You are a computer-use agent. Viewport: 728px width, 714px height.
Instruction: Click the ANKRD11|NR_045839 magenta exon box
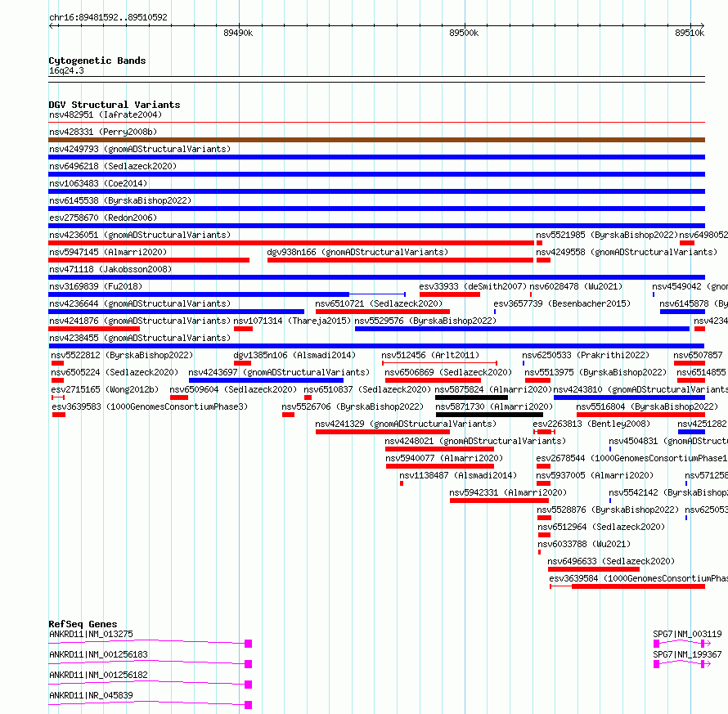tap(249, 705)
